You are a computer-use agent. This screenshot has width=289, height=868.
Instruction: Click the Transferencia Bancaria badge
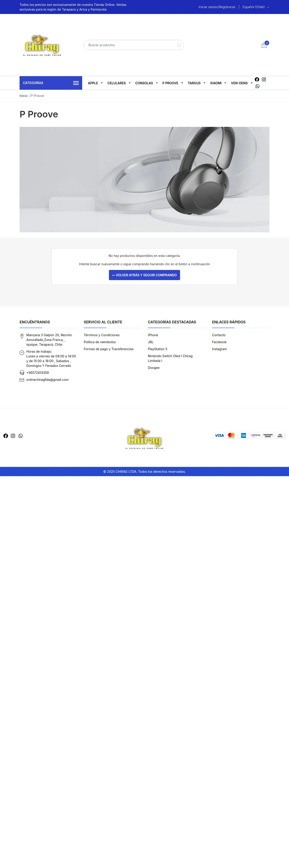click(x=268, y=435)
